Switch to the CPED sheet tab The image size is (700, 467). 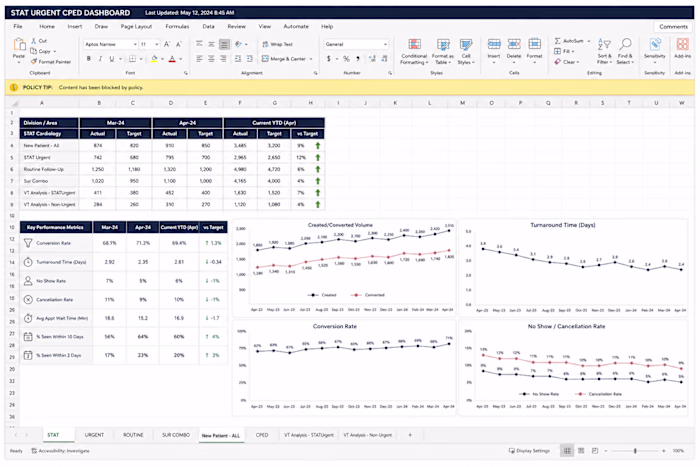point(262,435)
